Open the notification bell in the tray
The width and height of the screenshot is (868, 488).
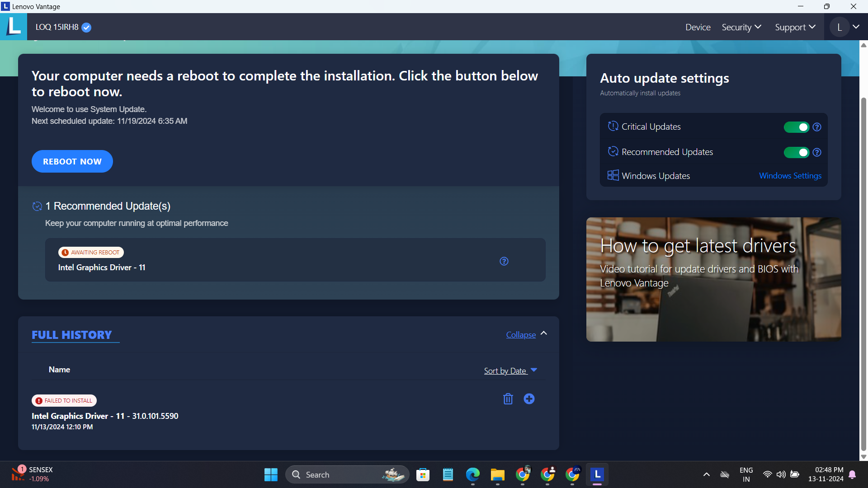[852, 474]
